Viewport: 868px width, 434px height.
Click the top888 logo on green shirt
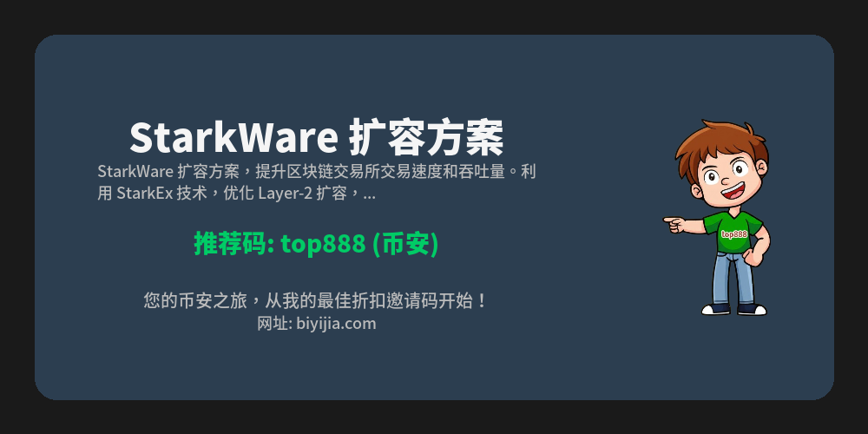734,234
